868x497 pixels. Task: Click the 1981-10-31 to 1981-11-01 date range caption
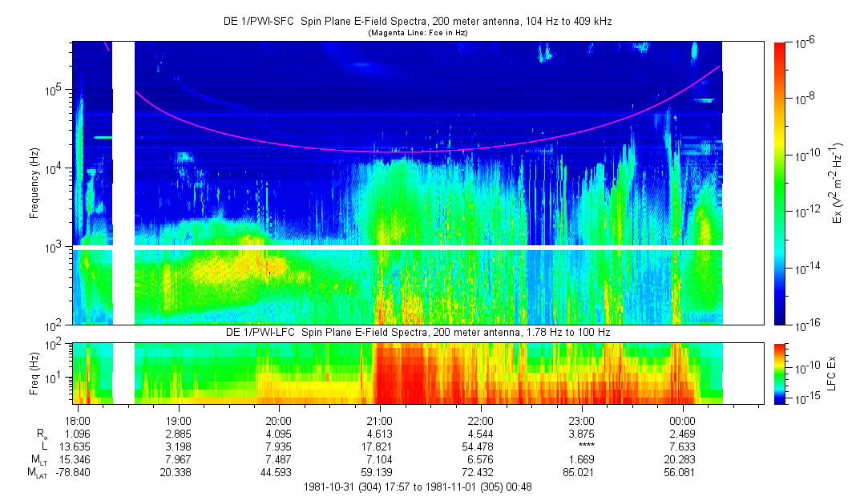pyautogui.click(x=418, y=487)
